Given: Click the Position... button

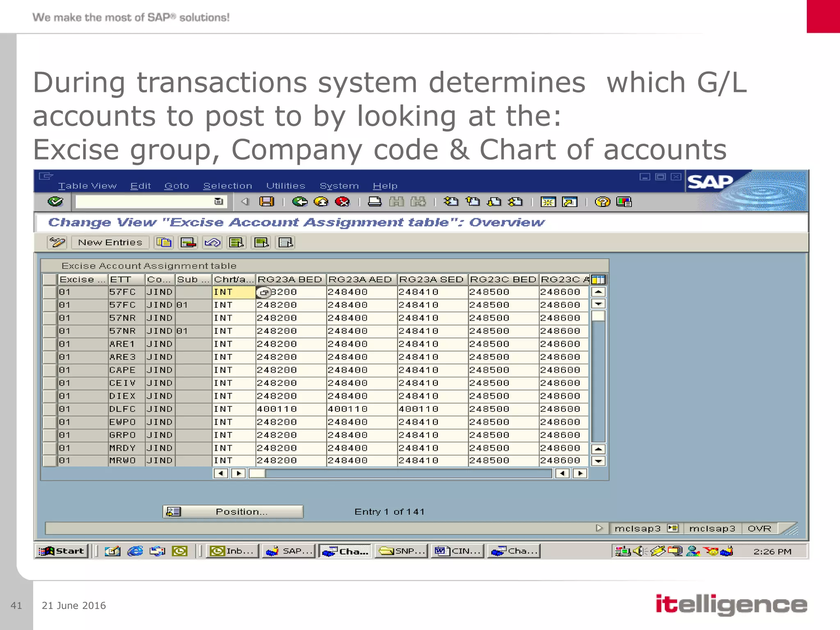Looking at the screenshot, I should pos(233,511).
